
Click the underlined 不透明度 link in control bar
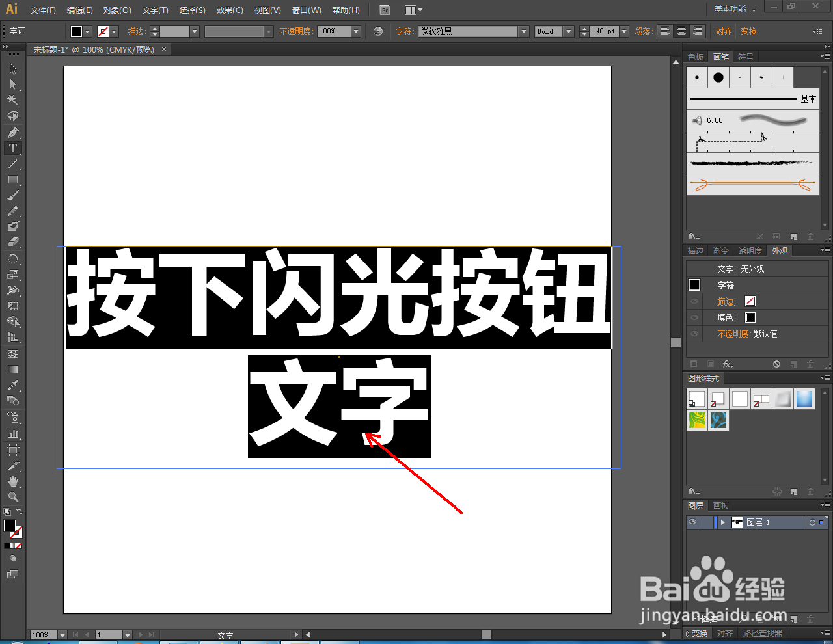point(296,31)
